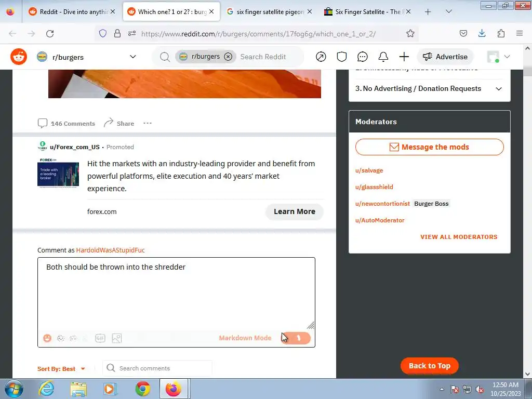Open tracking protection shield in address bar
Screen dimensions: 532x399
103,33
